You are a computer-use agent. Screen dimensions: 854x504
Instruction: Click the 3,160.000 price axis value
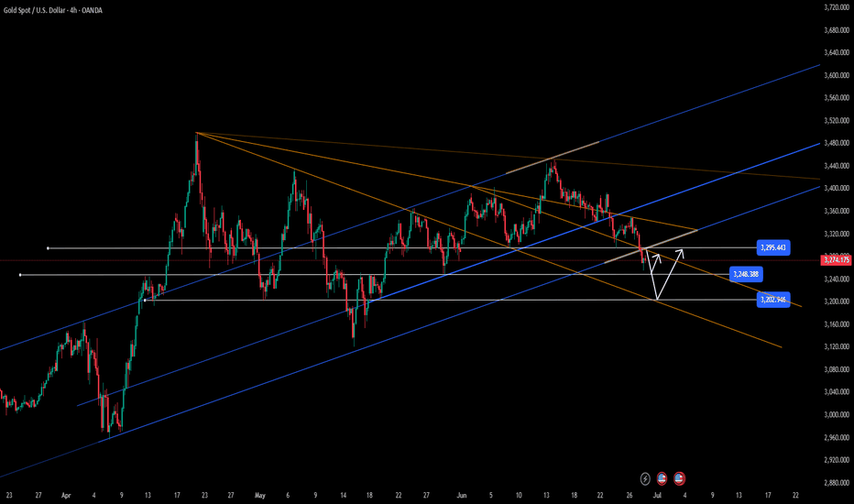[837, 324]
